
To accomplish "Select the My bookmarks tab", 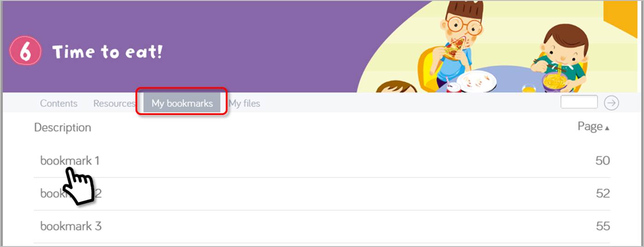I will tap(182, 103).
